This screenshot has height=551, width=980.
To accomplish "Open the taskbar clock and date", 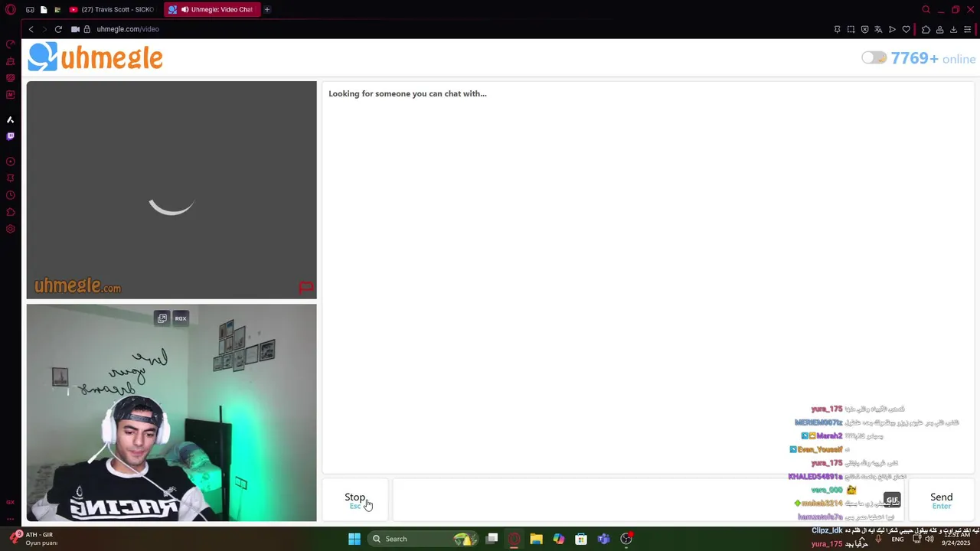I will pos(957,539).
